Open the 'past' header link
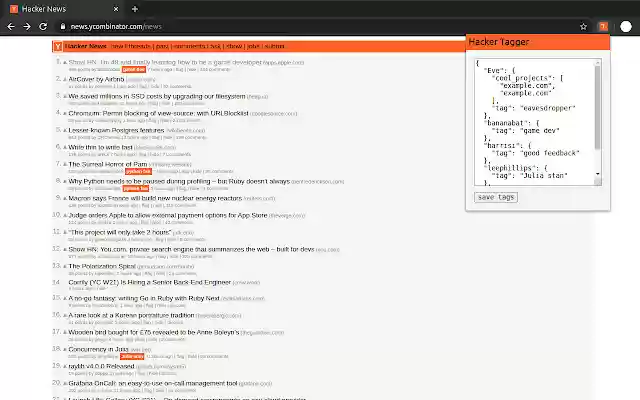640x400 pixels. [x=162, y=47]
